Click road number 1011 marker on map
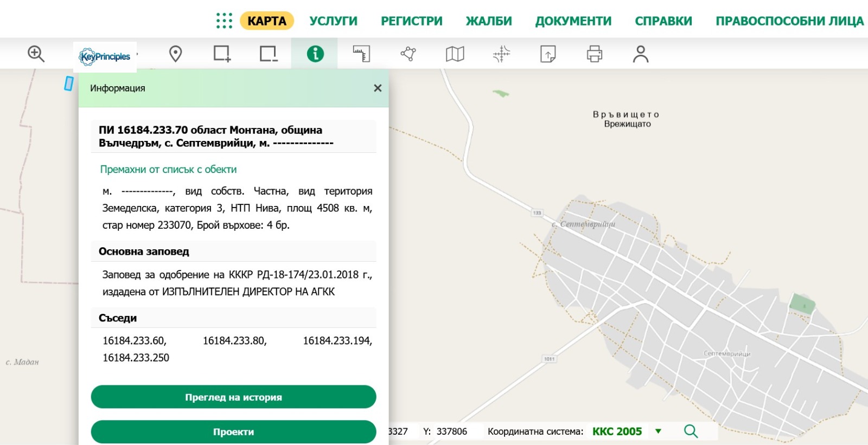The height and width of the screenshot is (445, 868). coord(549,359)
